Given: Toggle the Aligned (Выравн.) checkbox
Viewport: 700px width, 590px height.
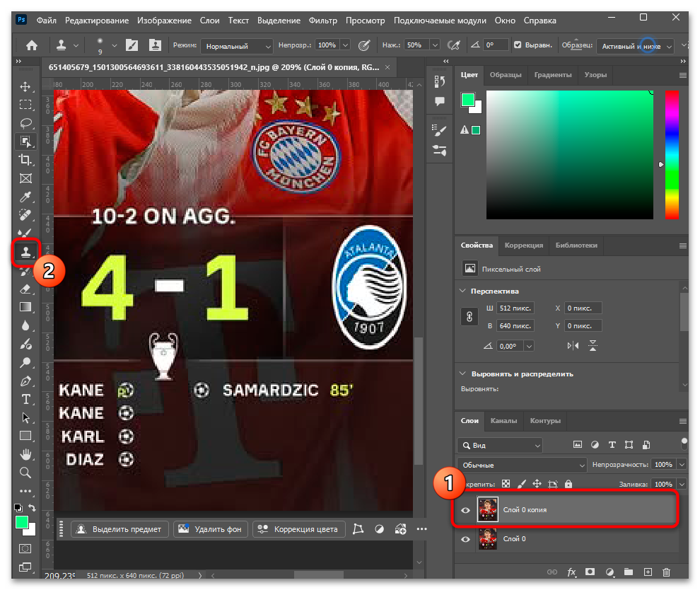Looking at the screenshot, I should pos(518,45).
